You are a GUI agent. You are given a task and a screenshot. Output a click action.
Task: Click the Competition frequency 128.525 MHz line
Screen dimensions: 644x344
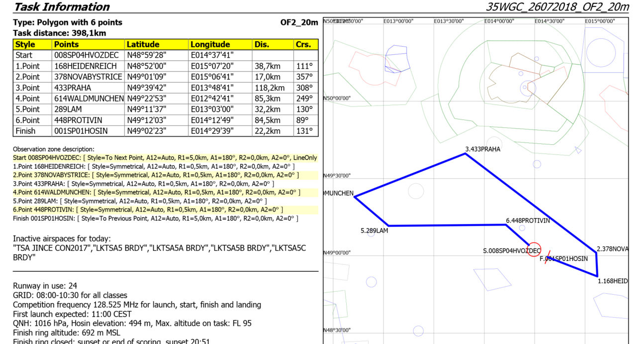click(137, 305)
